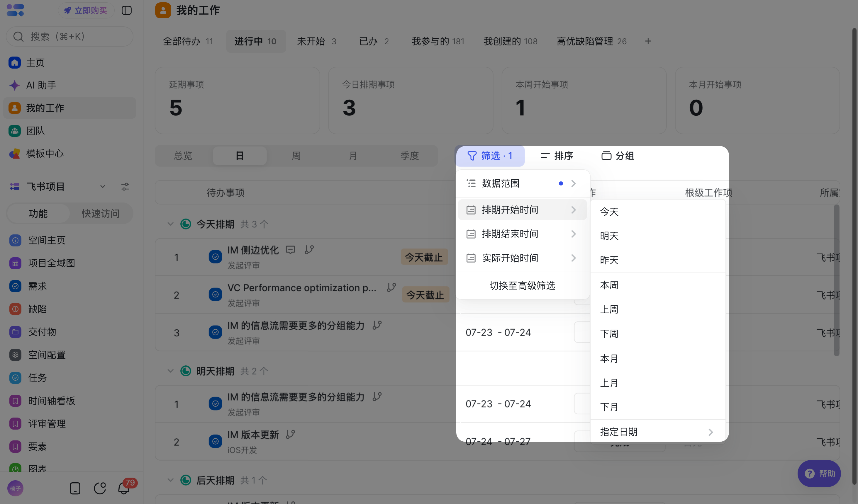This screenshot has width=858, height=504.
Task: Open the 筛选 filter button
Action: pos(490,156)
